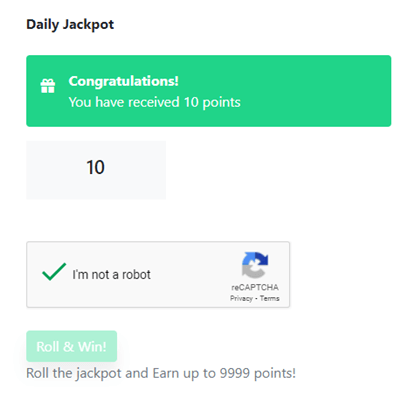
Task: Click the word "points" in green banner
Action: [x=222, y=103]
